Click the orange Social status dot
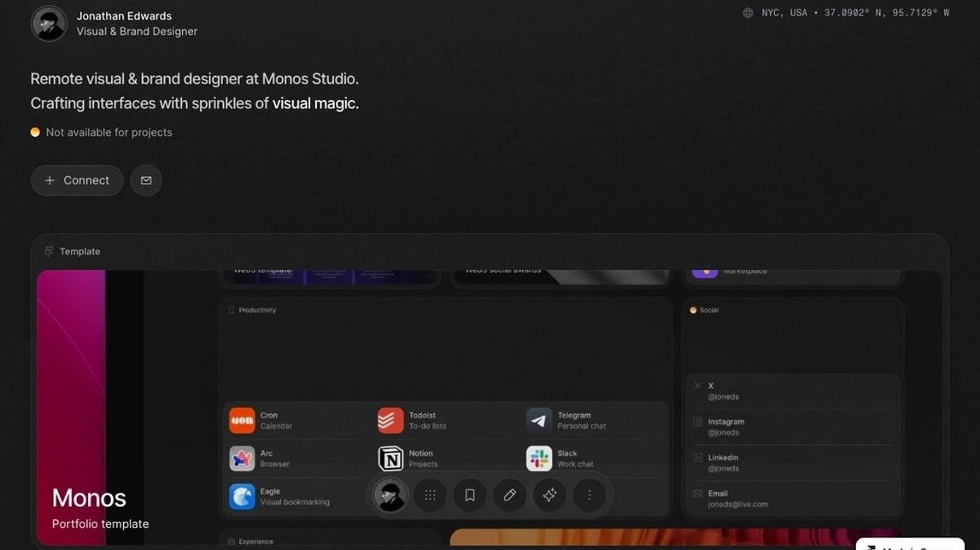The height and width of the screenshot is (550, 980). coord(693,310)
